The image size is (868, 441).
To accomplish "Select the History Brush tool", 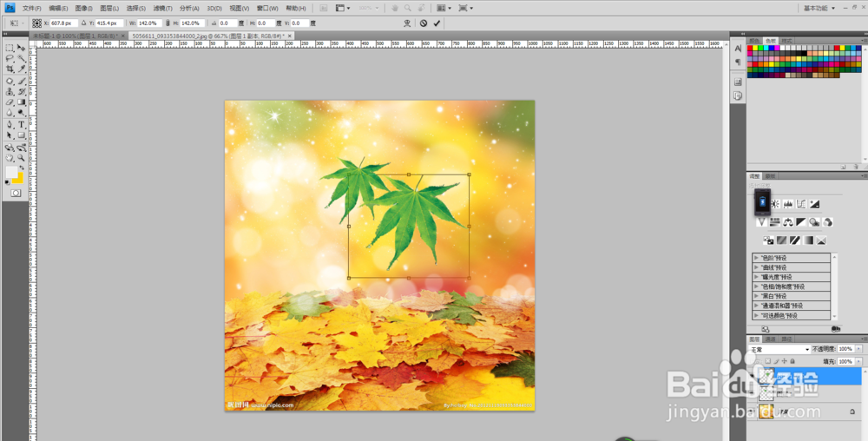I will pyautogui.click(x=21, y=91).
